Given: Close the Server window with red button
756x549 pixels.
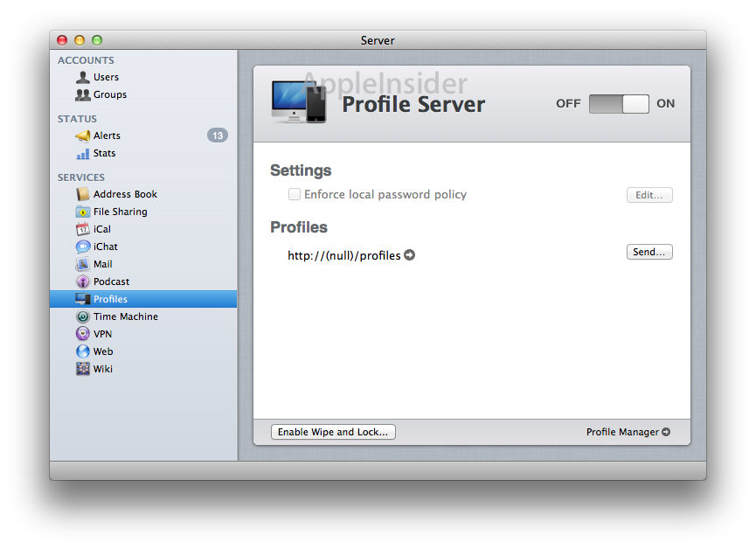Looking at the screenshot, I should coord(62,40).
